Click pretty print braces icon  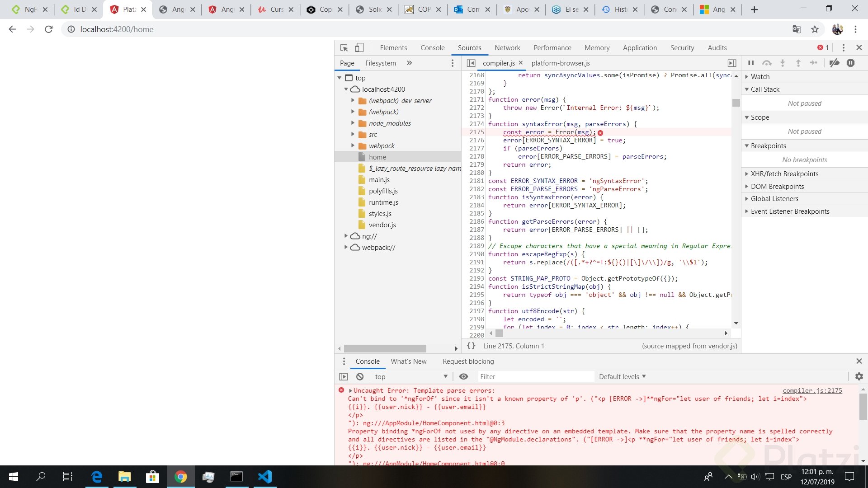pos(471,346)
